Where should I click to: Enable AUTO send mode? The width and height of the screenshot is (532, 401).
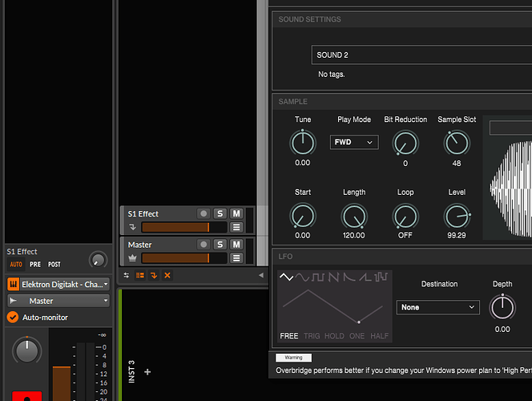pyautogui.click(x=16, y=264)
